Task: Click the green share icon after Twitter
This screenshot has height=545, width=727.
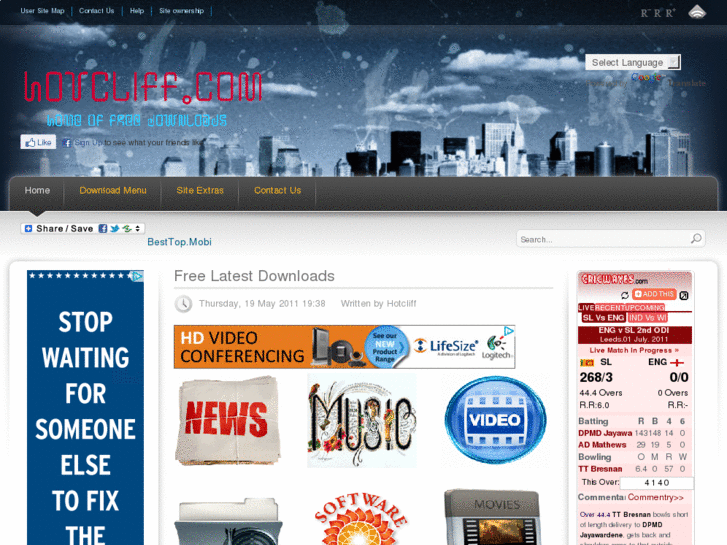Action: click(127, 228)
